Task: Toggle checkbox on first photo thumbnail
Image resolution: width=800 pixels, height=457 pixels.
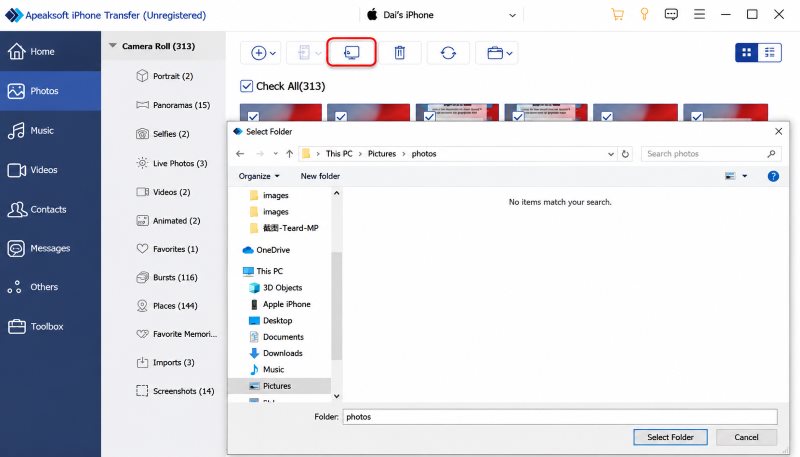Action: click(253, 117)
